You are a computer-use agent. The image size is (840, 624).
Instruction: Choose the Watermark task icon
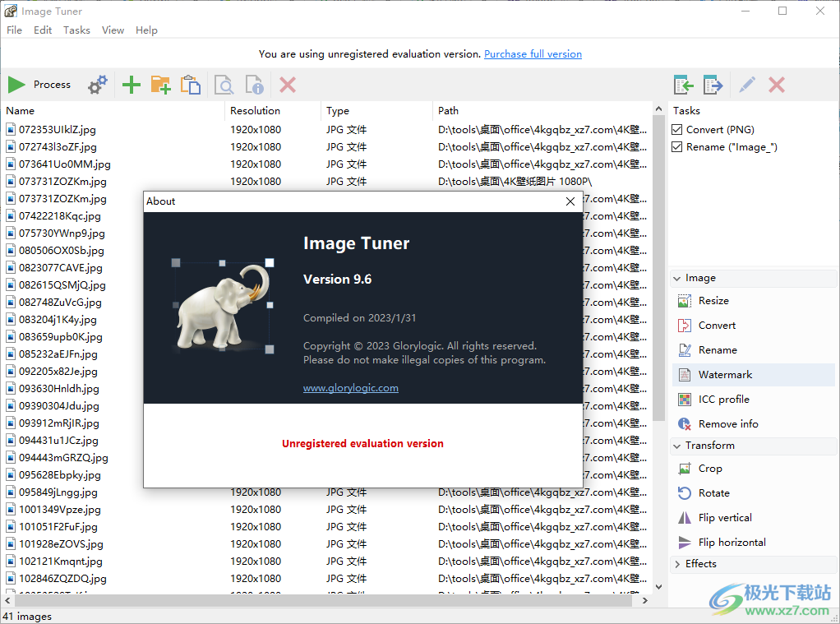click(685, 375)
